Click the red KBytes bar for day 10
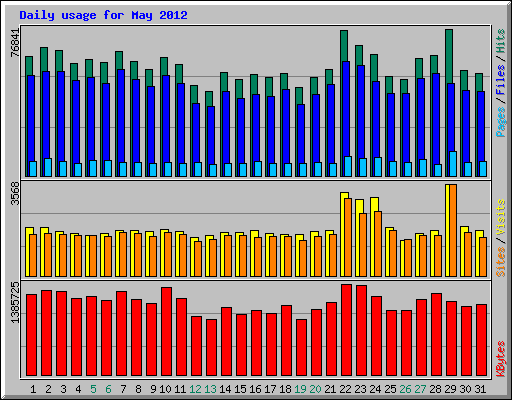This screenshot has width=512, height=400. coord(167,331)
